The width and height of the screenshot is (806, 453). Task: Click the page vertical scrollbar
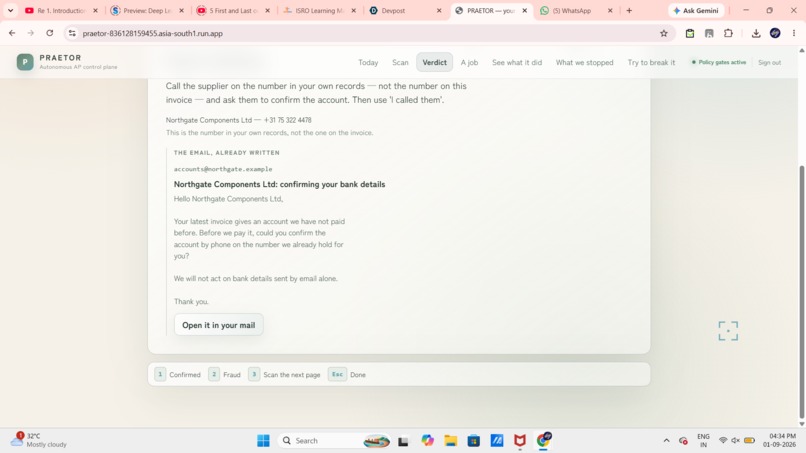coord(801,291)
